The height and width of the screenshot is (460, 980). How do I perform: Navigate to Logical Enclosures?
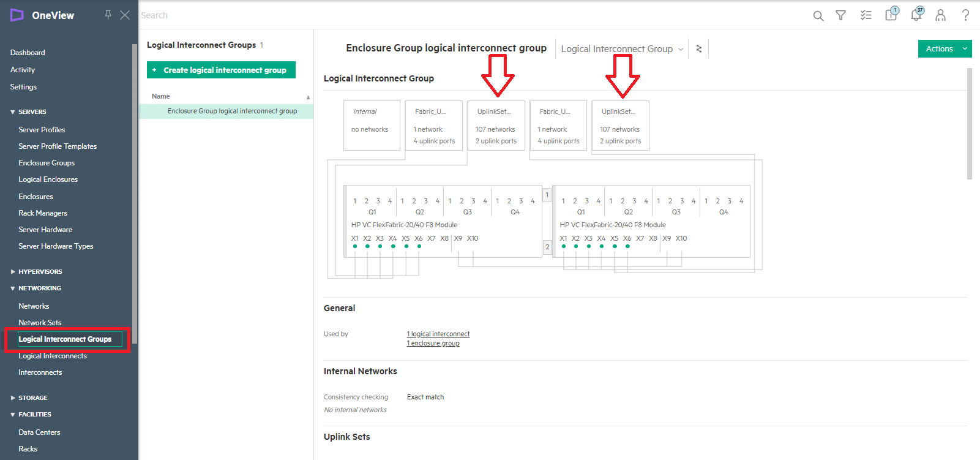pos(48,179)
